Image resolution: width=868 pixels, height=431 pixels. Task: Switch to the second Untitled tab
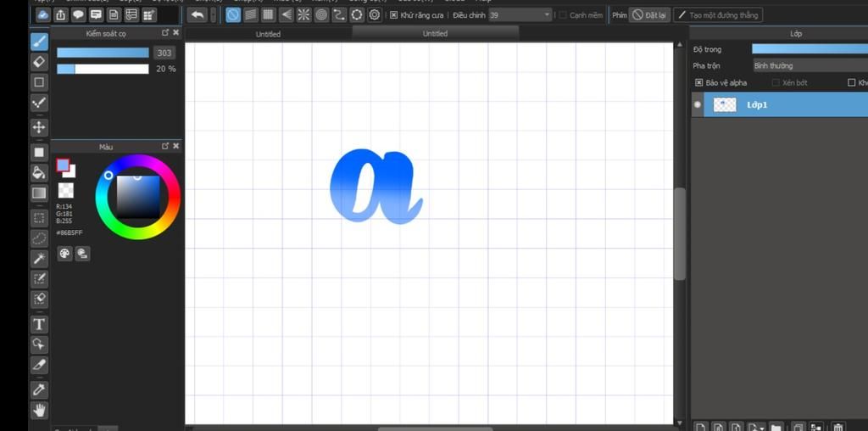pyautogui.click(x=435, y=33)
